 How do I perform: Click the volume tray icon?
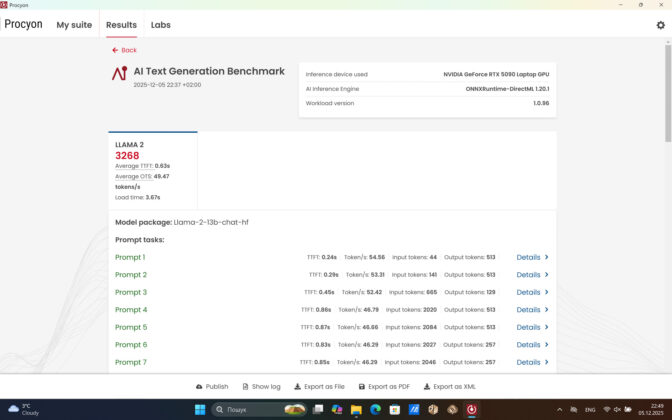click(x=617, y=410)
